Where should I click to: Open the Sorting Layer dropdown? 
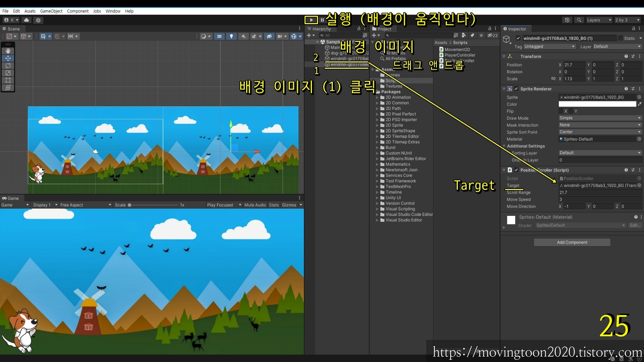tap(600, 153)
